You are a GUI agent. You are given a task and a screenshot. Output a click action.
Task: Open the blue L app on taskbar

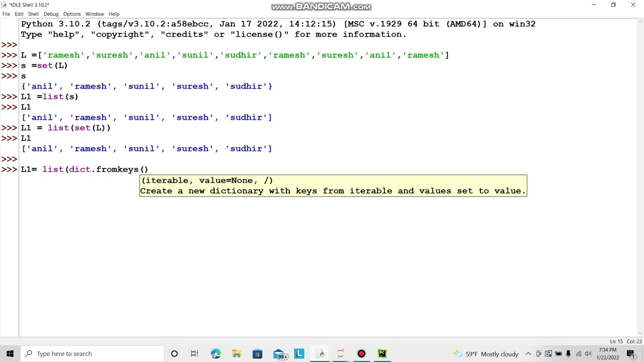coord(299,353)
